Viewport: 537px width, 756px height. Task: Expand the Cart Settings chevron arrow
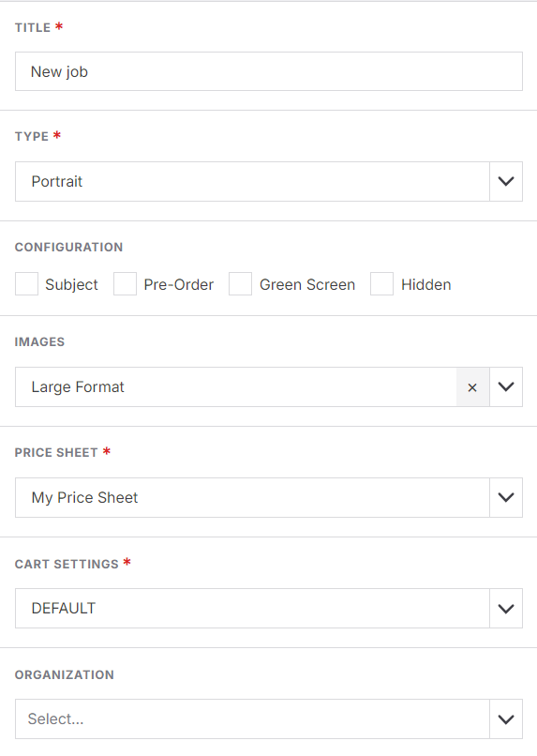[x=506, y=609]
